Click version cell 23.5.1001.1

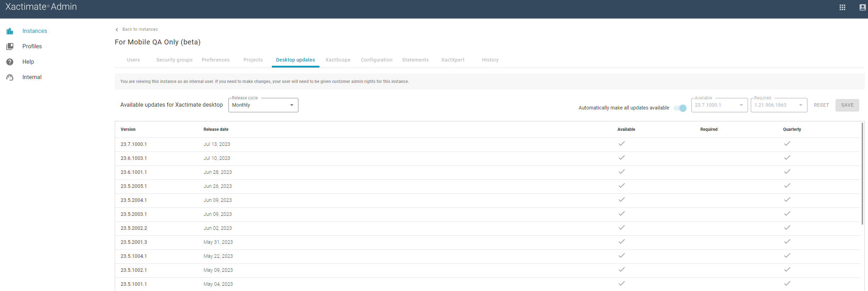[x=134, y=284]
